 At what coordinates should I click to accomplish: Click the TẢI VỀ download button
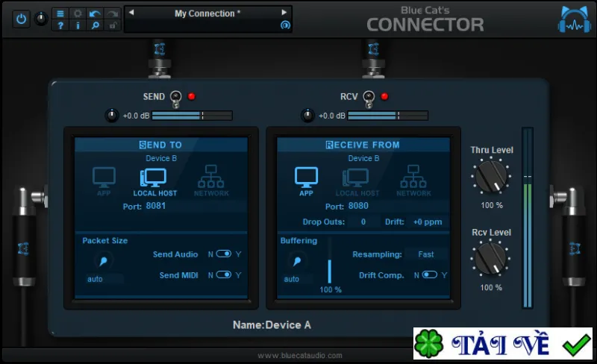click(x=503, y=343)
